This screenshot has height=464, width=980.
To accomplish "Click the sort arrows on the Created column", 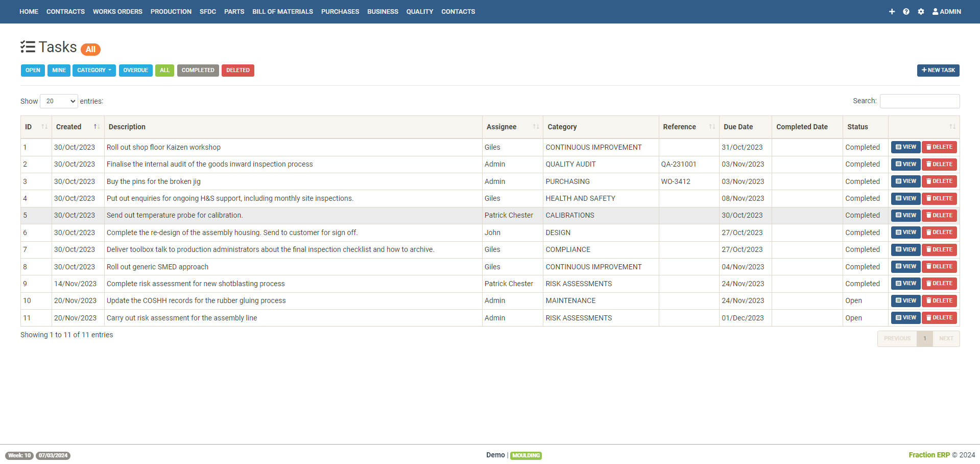I will (95, 127).
